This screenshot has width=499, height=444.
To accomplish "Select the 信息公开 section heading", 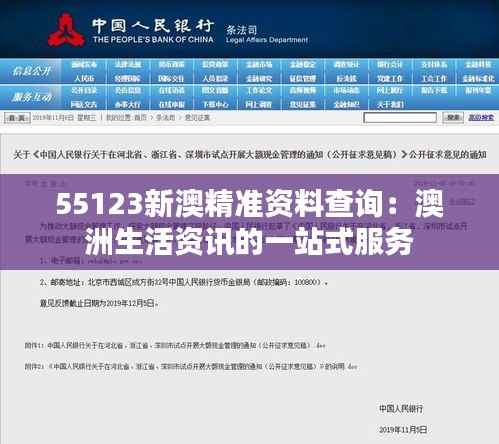I will coord(31,71).
